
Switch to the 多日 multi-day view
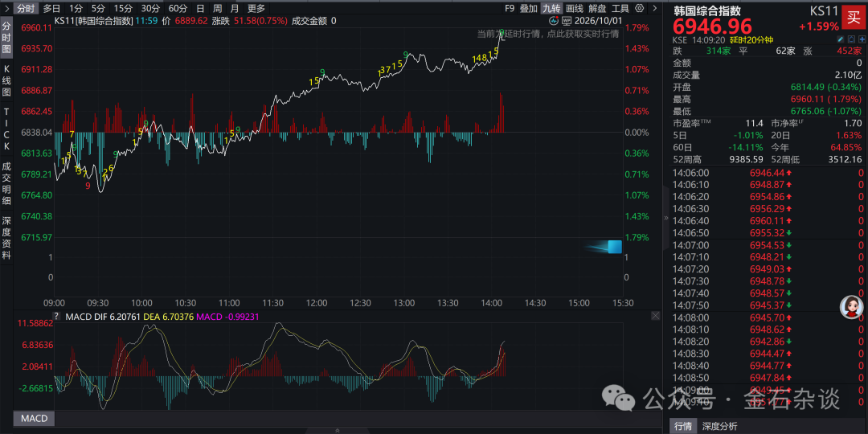pos(52,8)
